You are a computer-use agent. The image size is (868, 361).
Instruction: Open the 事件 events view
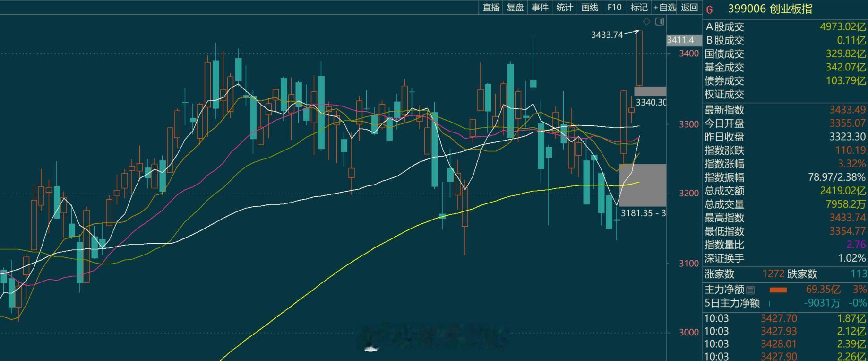coord(540,8)
